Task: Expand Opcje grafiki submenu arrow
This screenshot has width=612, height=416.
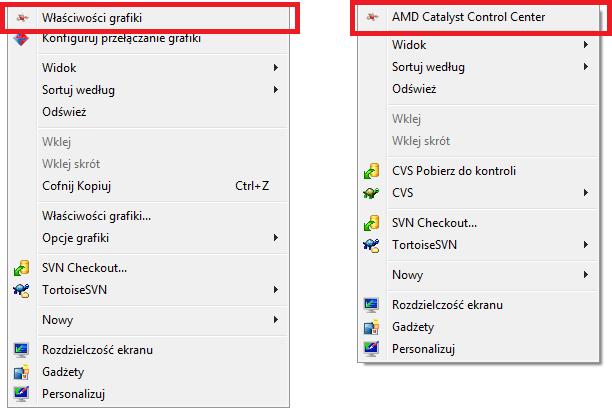Action: tap(276, 238)
